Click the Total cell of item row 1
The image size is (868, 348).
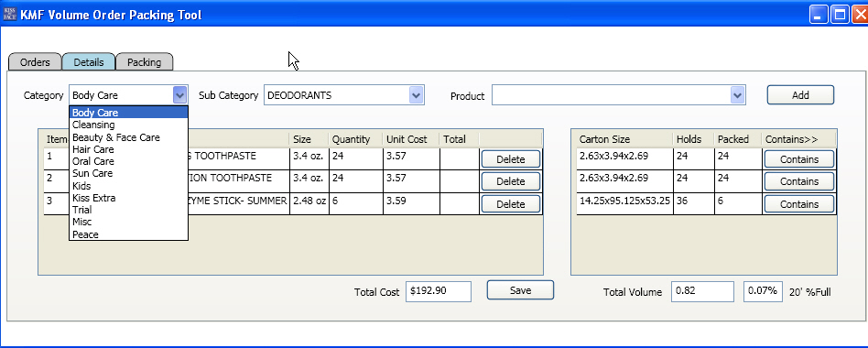point(460,158)
